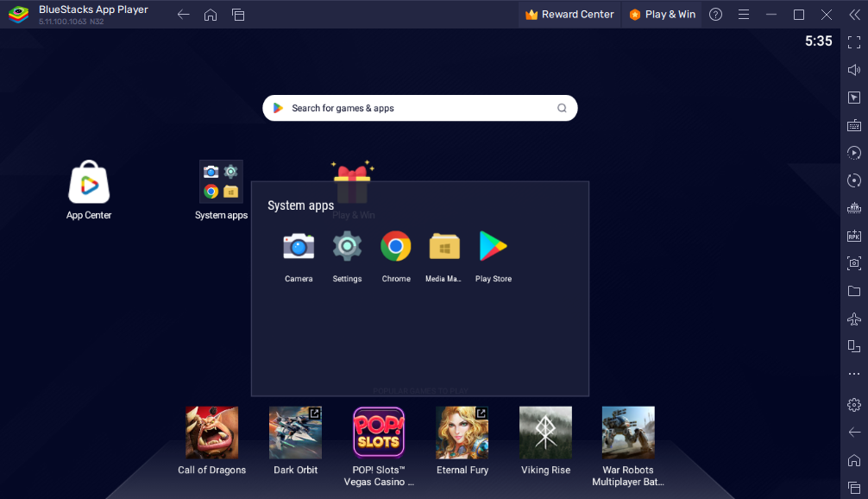The image size is (868, 499).
Task: Click the System apps popup title
Action: point(300,205)
